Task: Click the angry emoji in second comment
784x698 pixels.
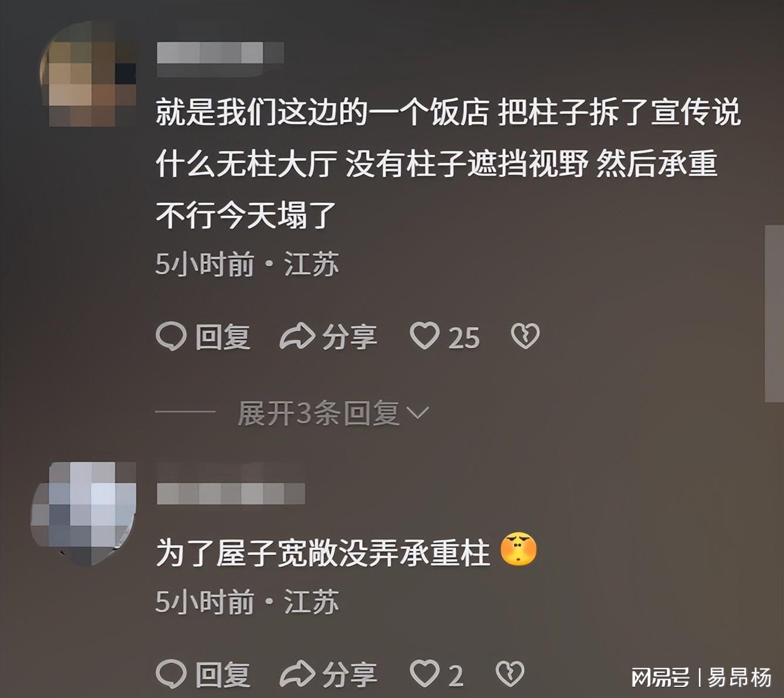Action: pos(518,550)
